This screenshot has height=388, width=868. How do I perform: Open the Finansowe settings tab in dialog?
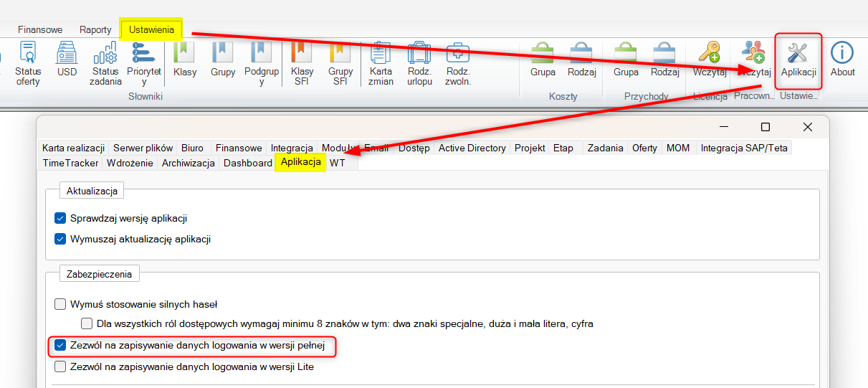[x=239, y=148]
